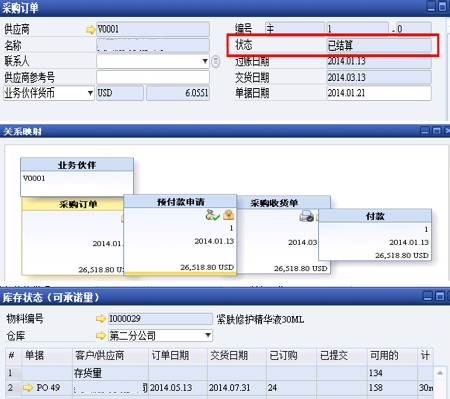Click the 已提交 column header
Viewport: 450px width, 399px height.
coord(342,356)
